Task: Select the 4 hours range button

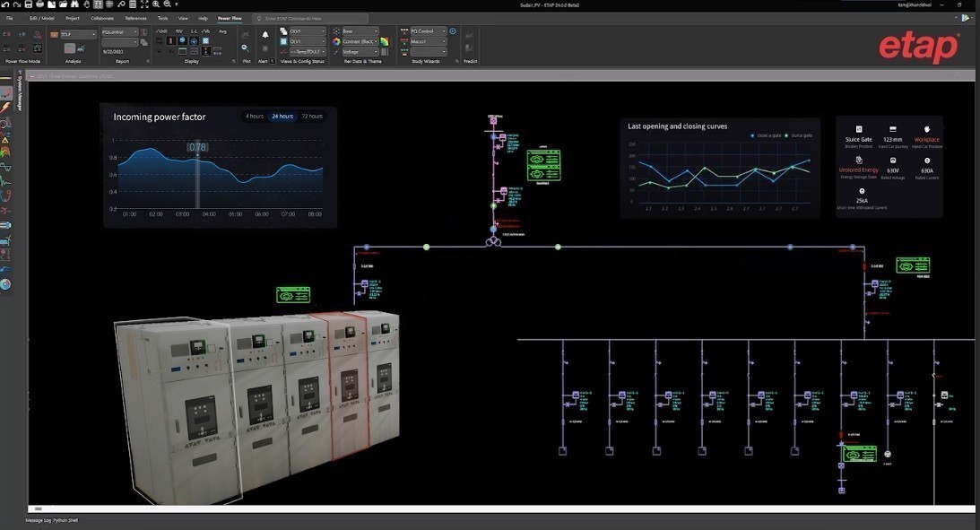Action: pyautogui.click(x=255, y=117)
